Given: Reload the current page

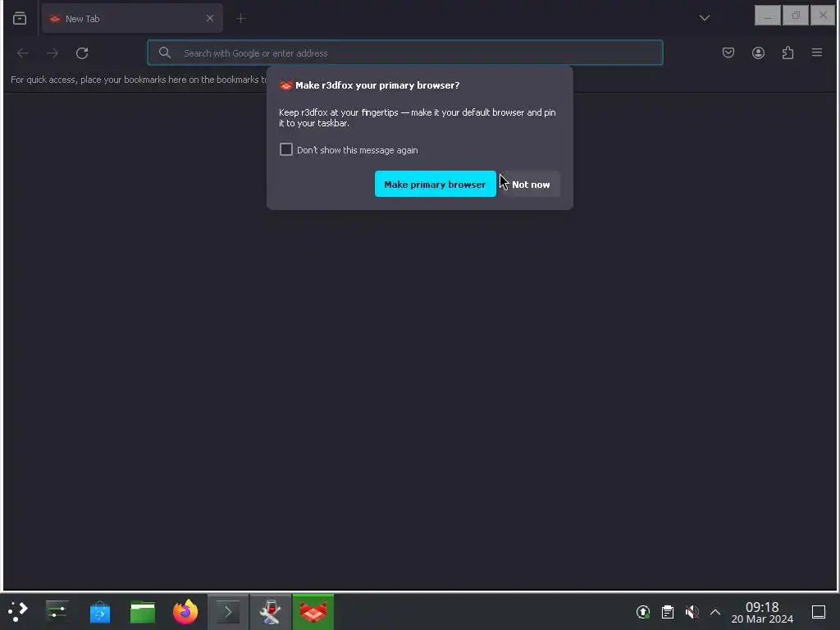Looking at the screenshot, I should [82, 53].
